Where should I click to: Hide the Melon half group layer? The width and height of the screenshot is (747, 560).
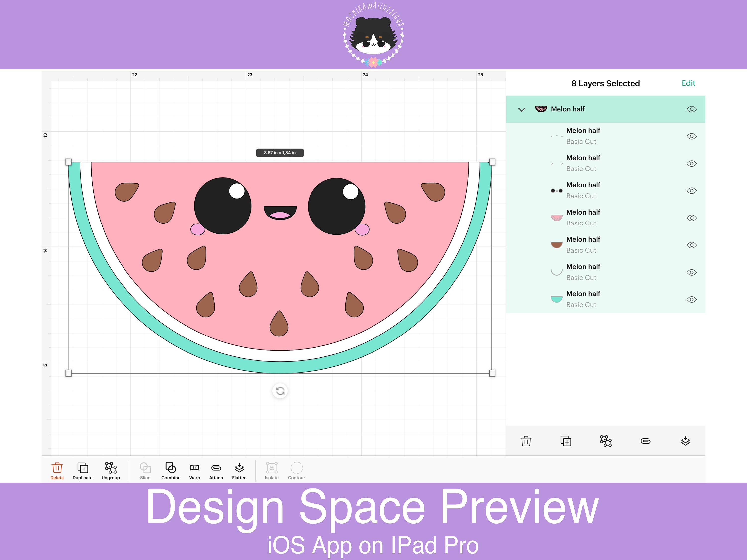tap(691, 109)
